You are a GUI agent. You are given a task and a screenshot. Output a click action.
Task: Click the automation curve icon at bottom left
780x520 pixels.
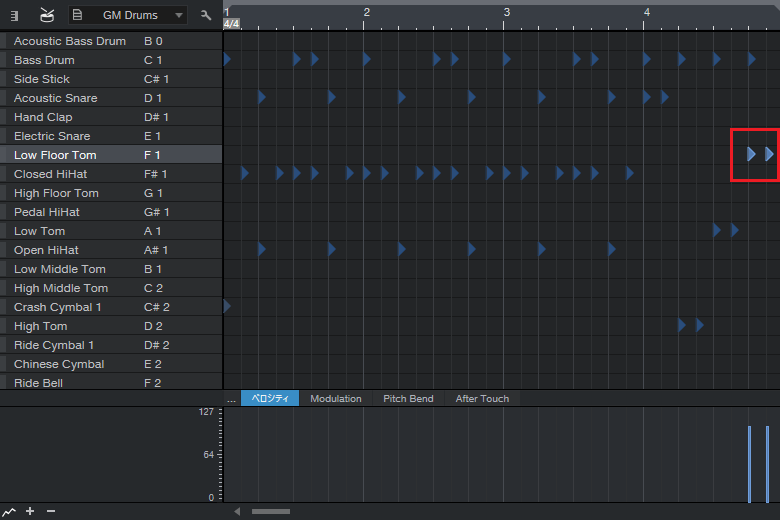[x=10, y=511]
